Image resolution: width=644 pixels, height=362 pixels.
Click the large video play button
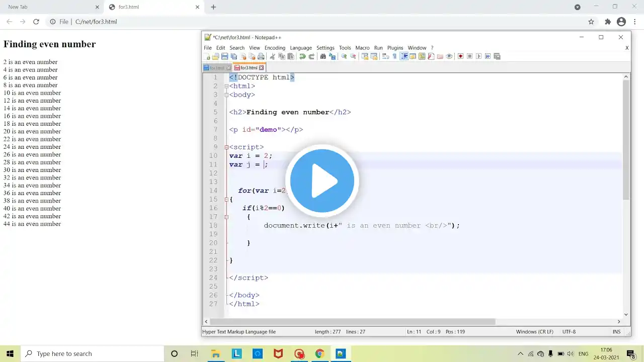tap(322, 181)
